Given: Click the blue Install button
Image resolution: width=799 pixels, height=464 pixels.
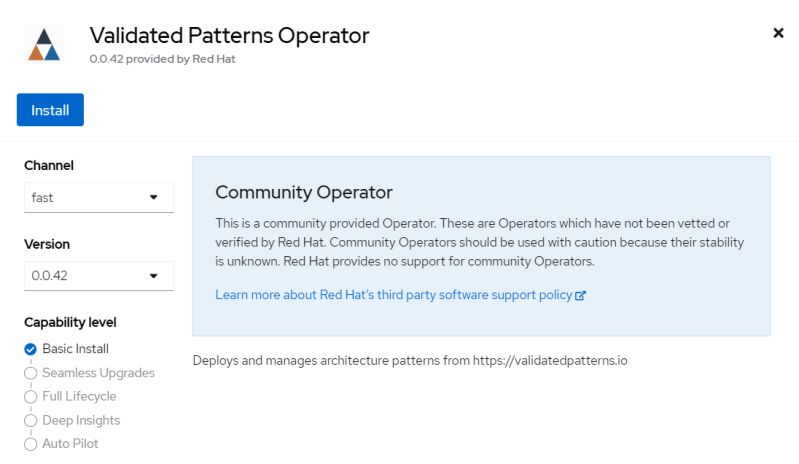Looking at the screenshot, I should [50, 110].
